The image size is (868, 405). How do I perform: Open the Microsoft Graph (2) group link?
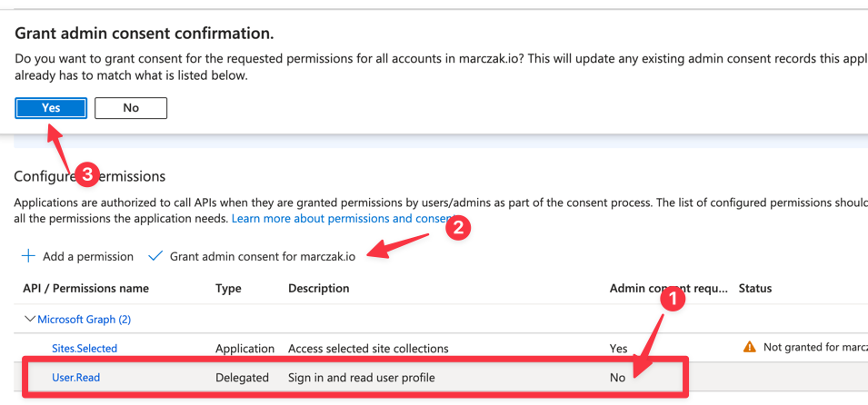pos(84,320)
